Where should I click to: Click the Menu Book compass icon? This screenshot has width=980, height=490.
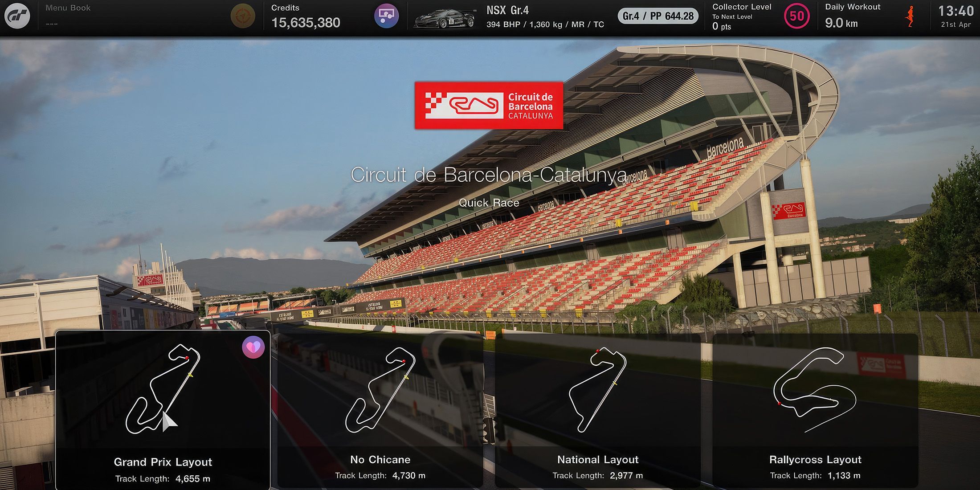tap(243, 16)
